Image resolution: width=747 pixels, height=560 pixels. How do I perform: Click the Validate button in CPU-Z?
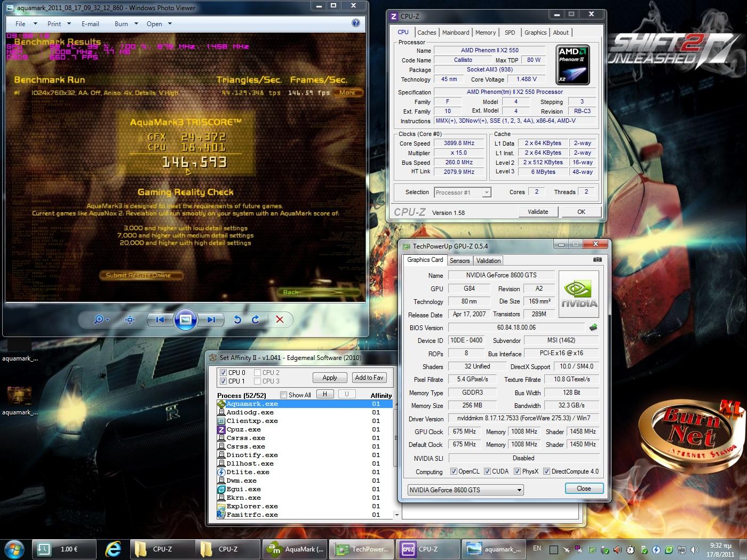[x=538, y=212]
